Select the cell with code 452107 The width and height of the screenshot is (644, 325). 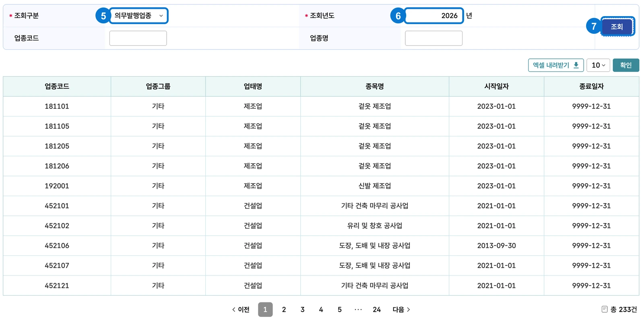57,266
